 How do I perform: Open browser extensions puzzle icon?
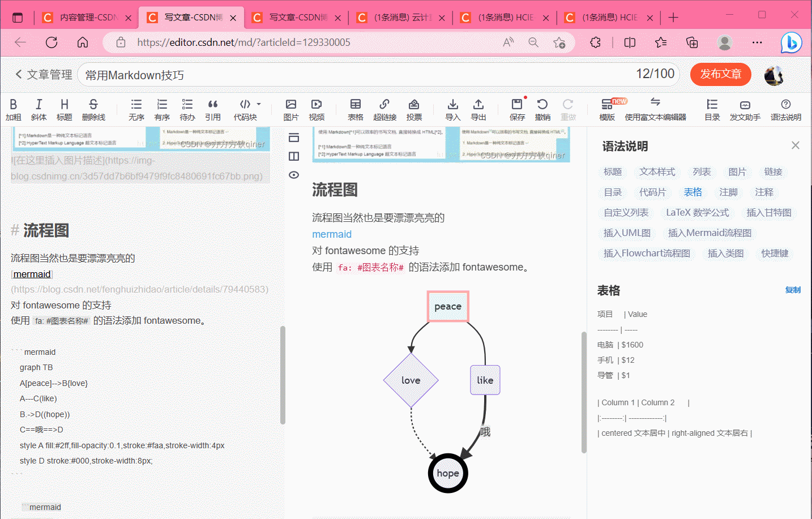595,42
